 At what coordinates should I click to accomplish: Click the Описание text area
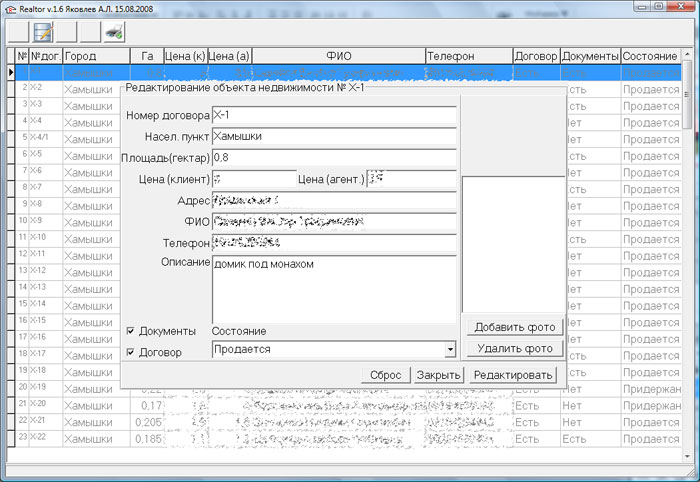click(x=334, y=289)
